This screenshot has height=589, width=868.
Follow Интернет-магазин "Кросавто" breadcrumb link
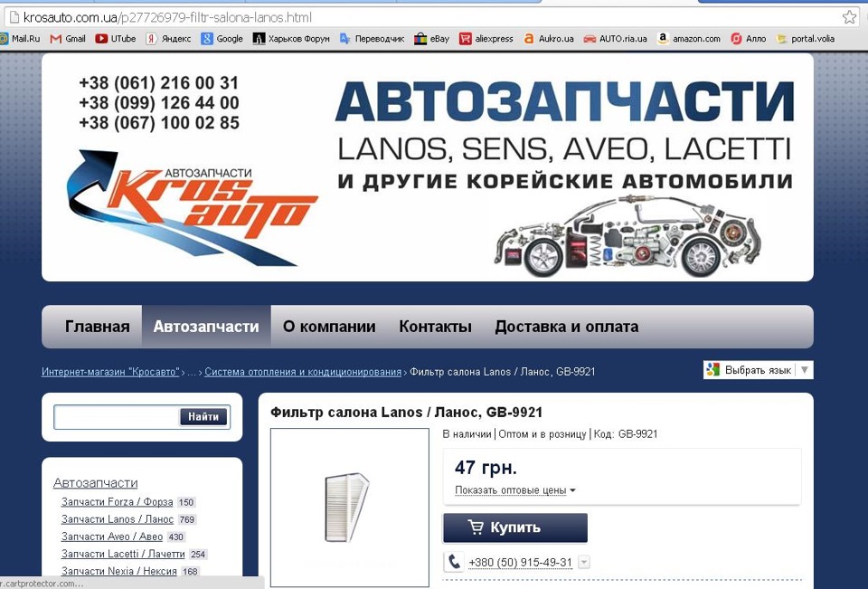110,372
